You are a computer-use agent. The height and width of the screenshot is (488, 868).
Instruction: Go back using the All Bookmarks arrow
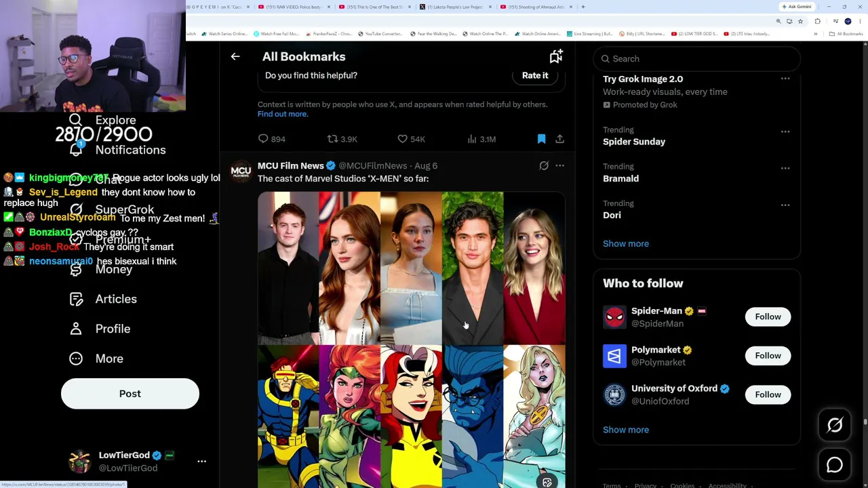click(235, 57)
